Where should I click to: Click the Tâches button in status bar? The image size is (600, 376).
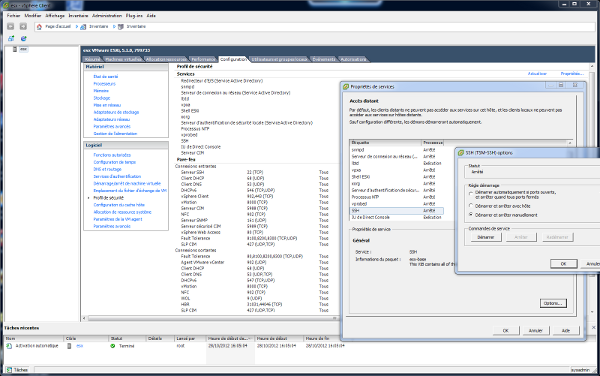[17, 370]
